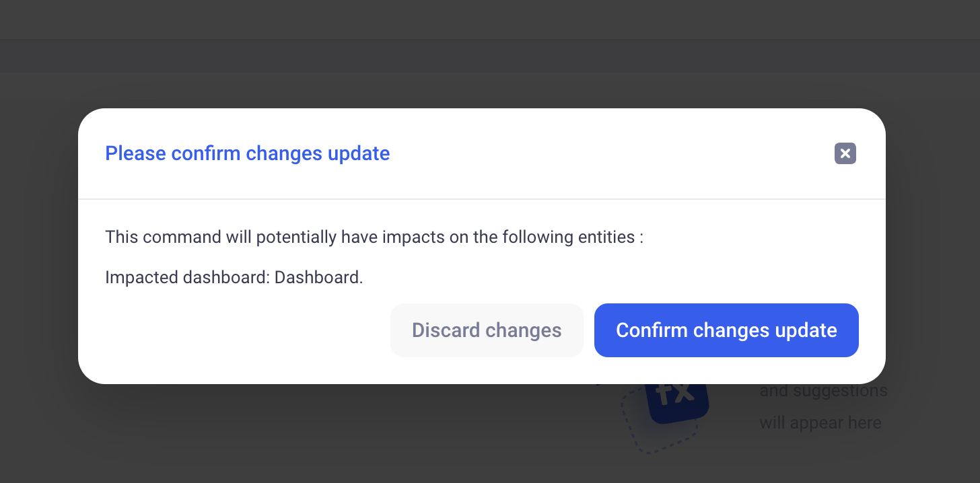Select Discard changes
Image resolution: width=980 pixels, height=483 pixels.
click(x=487, y=330)
